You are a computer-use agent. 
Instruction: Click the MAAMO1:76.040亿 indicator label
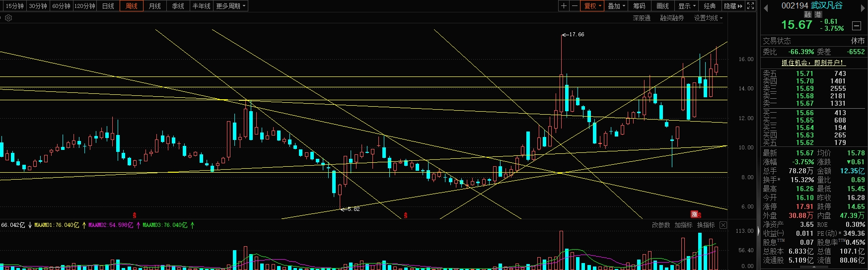(57, 225)
